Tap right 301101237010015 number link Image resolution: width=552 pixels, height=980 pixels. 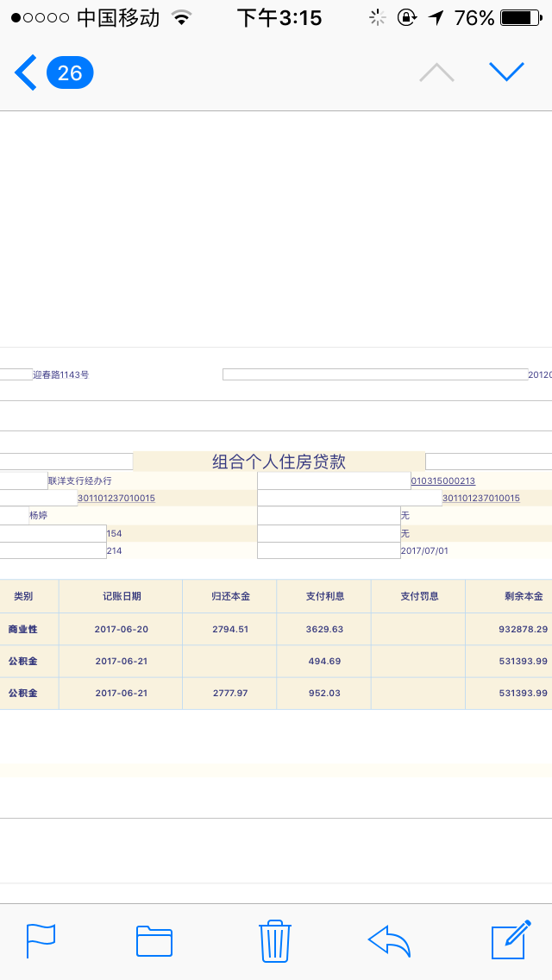[481, 498]
